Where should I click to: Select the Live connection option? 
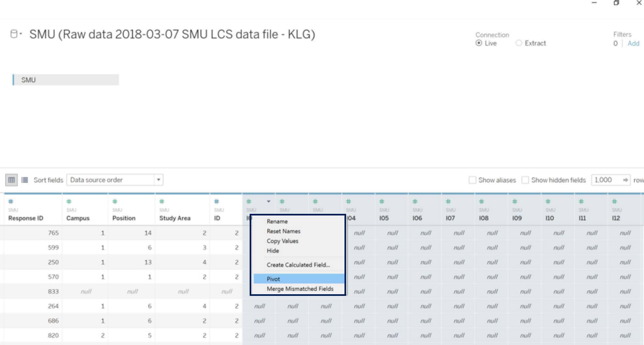[x=479, y=43]
